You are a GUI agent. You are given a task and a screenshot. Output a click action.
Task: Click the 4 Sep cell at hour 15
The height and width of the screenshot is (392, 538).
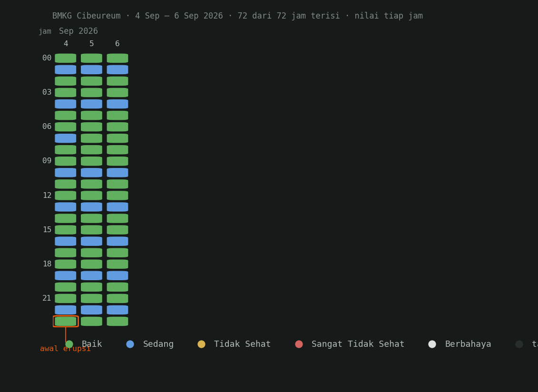[66, 230]
